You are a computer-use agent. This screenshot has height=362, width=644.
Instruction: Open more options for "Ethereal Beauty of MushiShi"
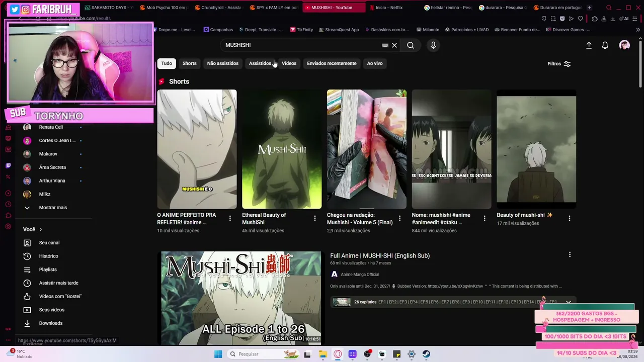point(315,218)
